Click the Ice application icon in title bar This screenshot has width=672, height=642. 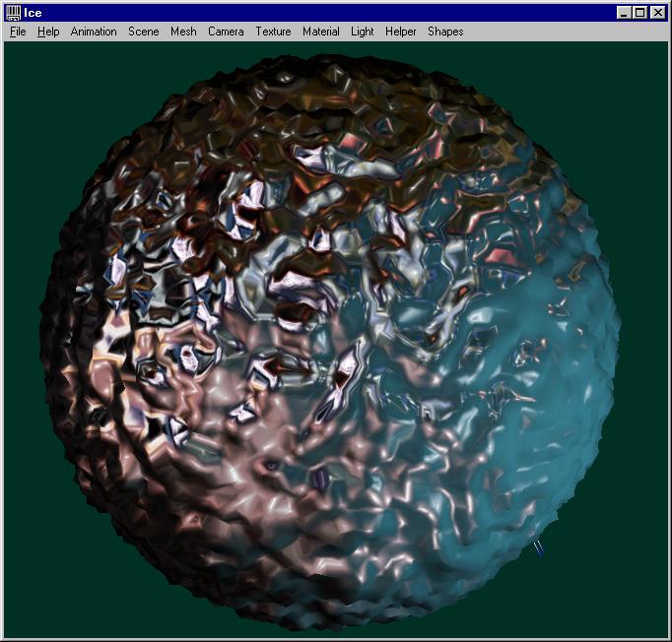[13, 13]
